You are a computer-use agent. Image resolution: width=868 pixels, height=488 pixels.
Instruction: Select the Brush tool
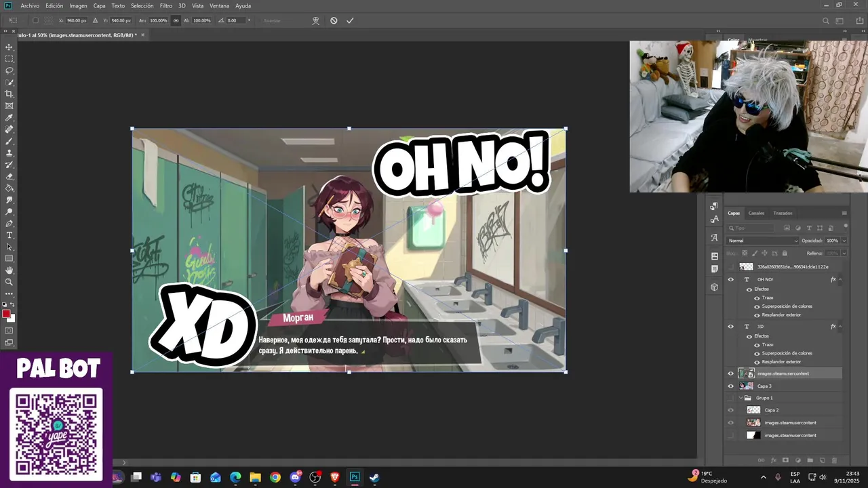(x=9, y=141)
